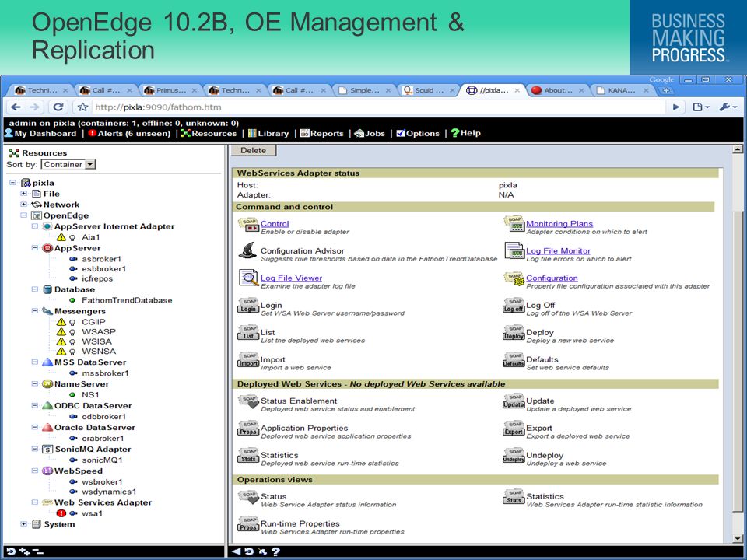Click the Undeploy SOAP icon
This screenshot has height=560, width=747.
(x=514, y=456)
